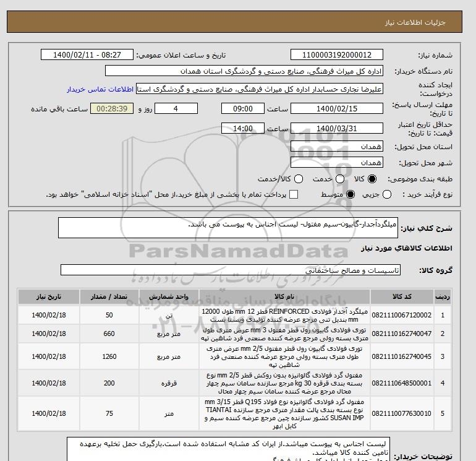This screenshot has height=461, width=476.
Task: Select item code 0821110162740047
Action: [x=402, y=334]
